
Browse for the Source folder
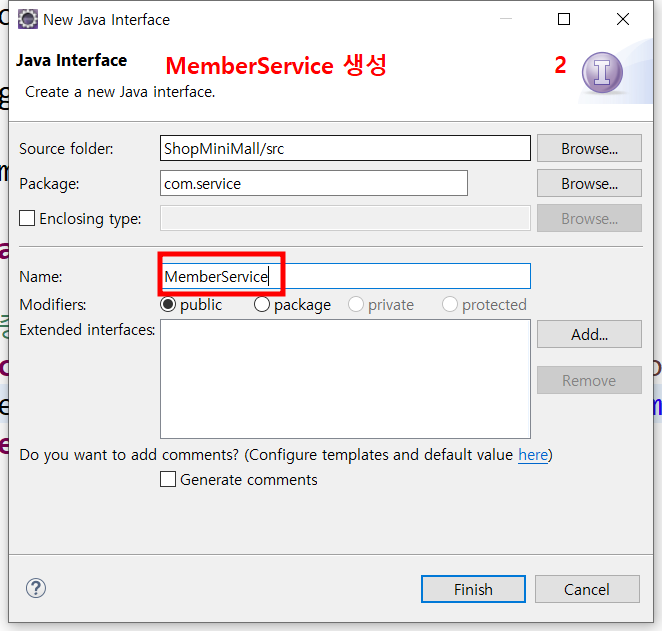tap(589, 148)
